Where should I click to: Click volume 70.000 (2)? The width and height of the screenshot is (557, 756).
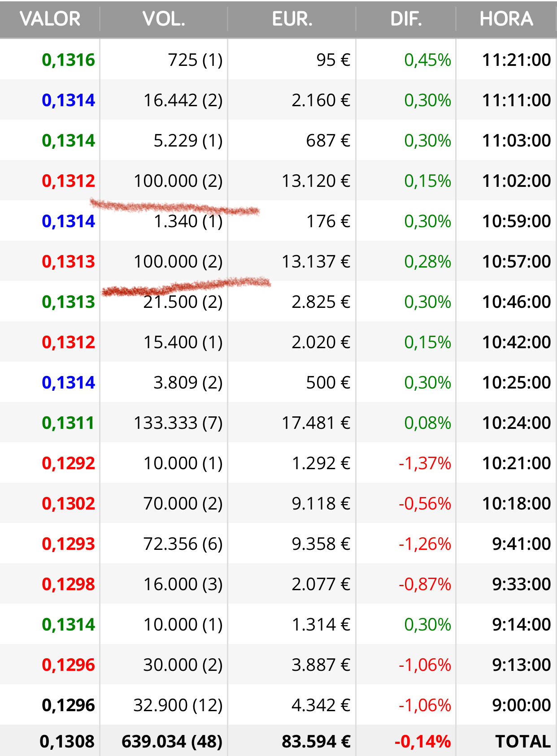pos(183,503)
